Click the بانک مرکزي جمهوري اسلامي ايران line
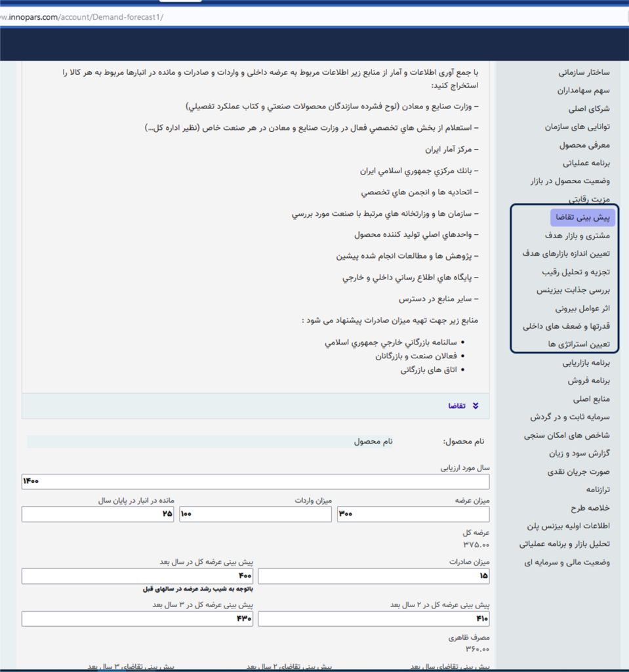Image resolution: width=629 pixels, height=672 pixels. tap(419, 171)
